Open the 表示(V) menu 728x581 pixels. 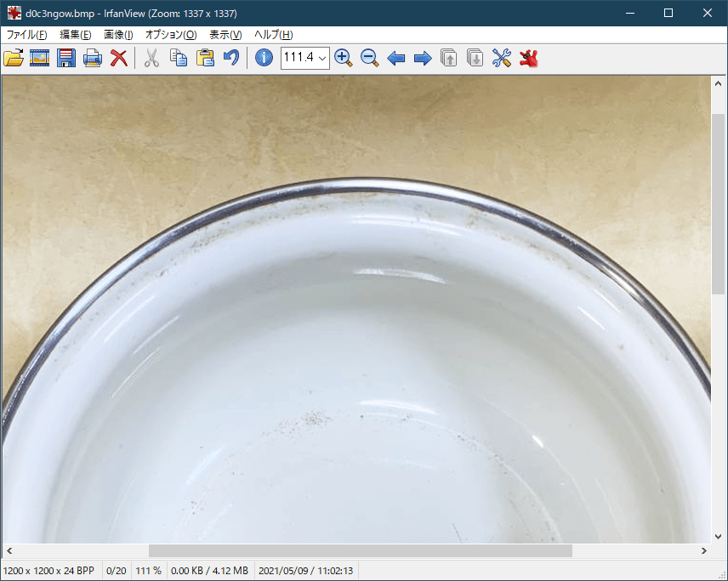point(225,35)
